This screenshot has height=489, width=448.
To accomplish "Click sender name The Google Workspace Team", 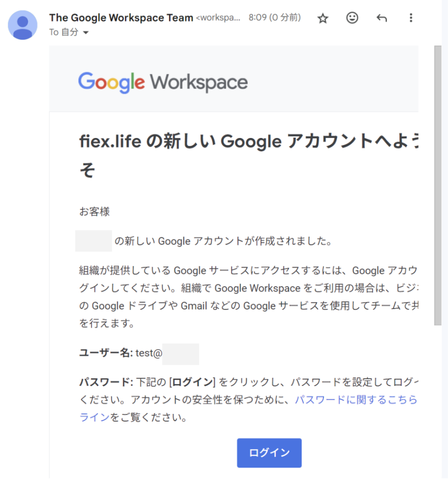I will coord(121,18).
